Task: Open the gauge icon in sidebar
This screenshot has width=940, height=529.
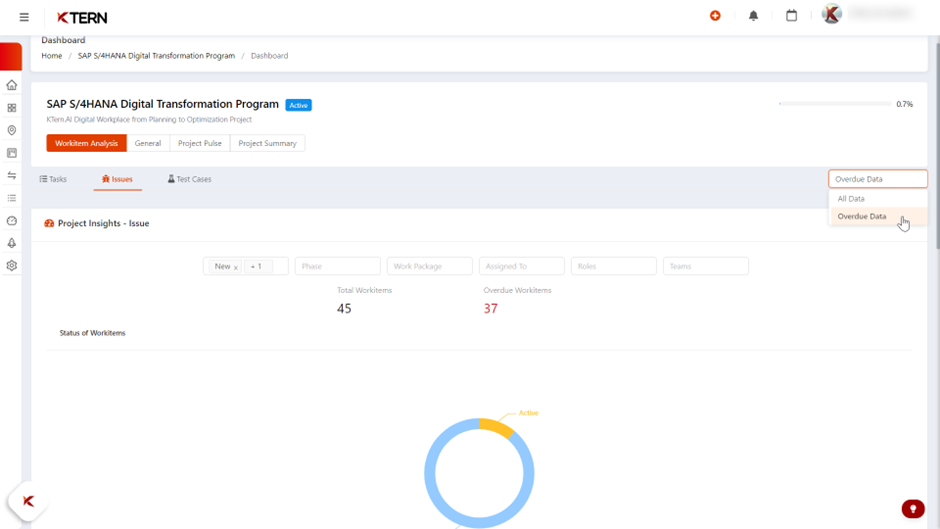Action: [11, 221]
